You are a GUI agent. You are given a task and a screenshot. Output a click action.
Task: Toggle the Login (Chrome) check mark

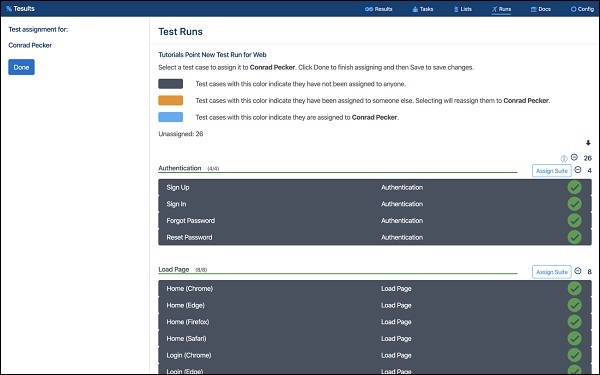pyautogui.click(x=574, y=355)
